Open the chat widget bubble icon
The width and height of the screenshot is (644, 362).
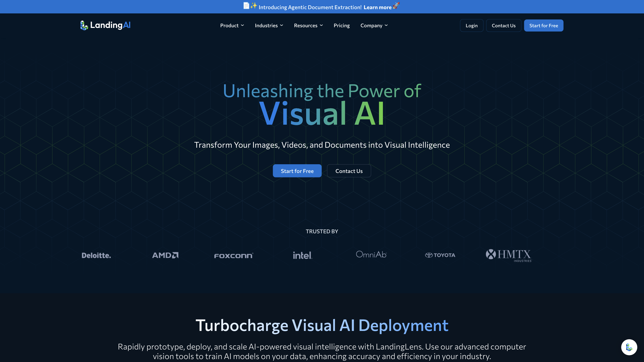coord(629,347)
